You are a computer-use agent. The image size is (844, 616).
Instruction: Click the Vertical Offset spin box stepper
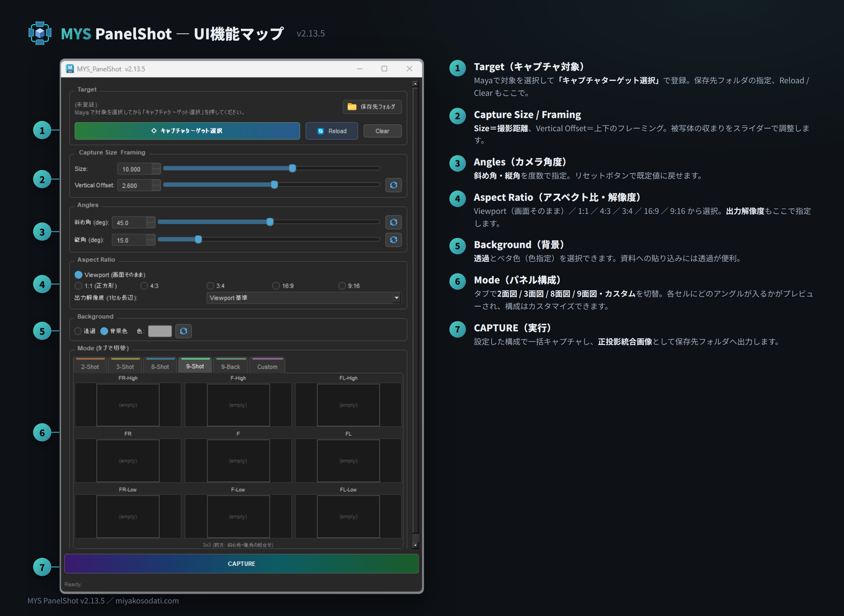tap(156, 185)
